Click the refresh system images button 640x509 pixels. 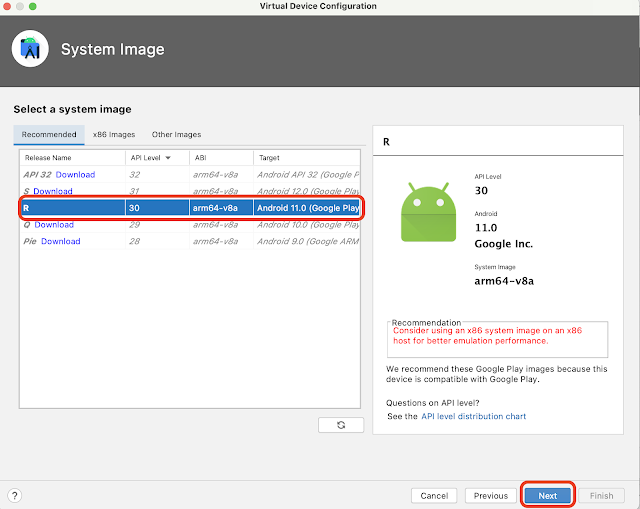tap(341, 425)
